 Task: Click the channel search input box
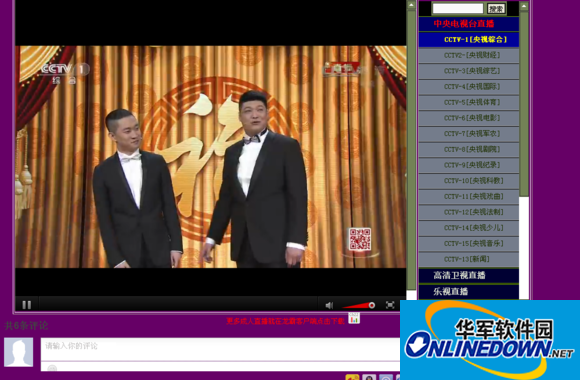coord(458,8)
